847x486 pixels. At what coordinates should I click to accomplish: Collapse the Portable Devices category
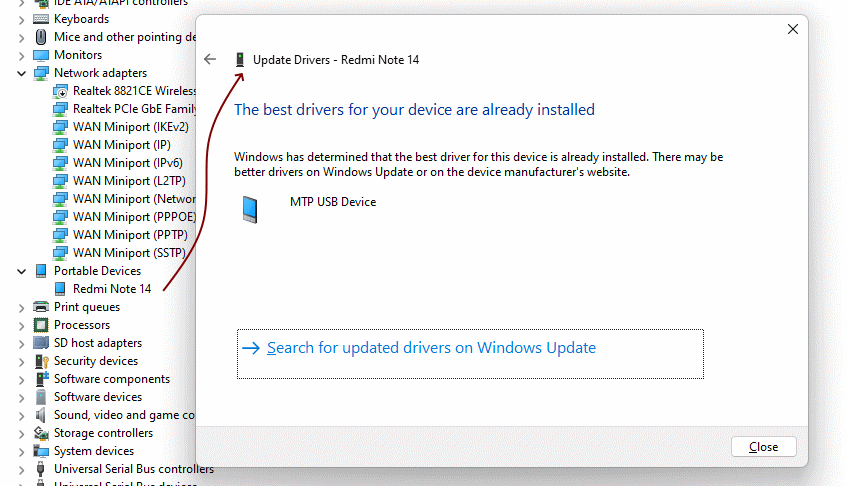pyautogui.click(x=21, y=272)
